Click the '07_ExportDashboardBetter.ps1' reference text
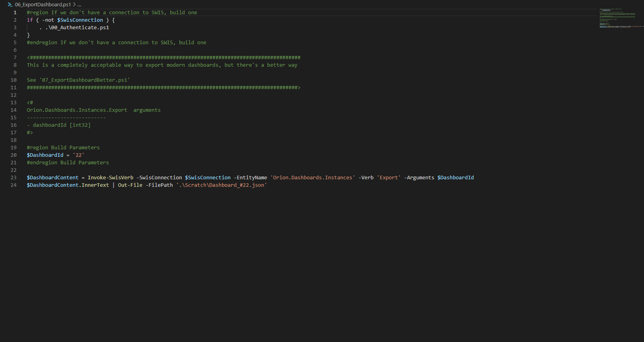644x342 pixels. [x=85, y=80]
